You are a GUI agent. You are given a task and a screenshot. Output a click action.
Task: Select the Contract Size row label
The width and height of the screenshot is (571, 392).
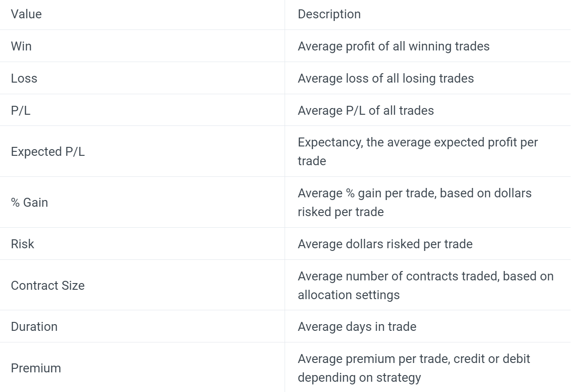pyautogui.click(x=48, y=285)
